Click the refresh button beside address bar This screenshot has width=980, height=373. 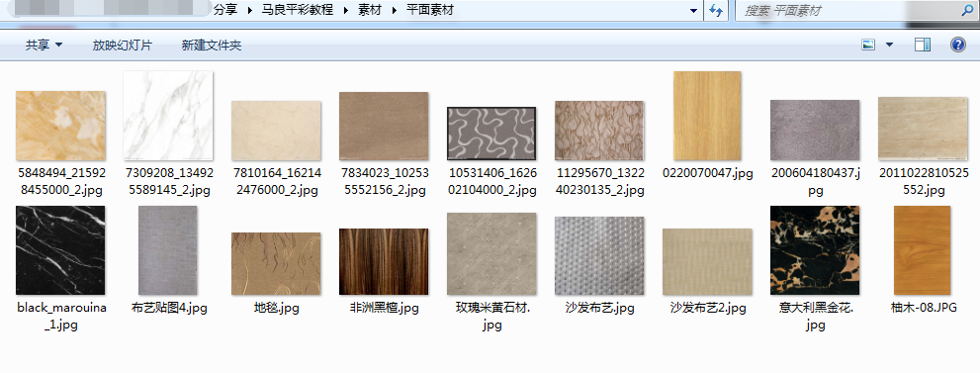pos(716,11)
